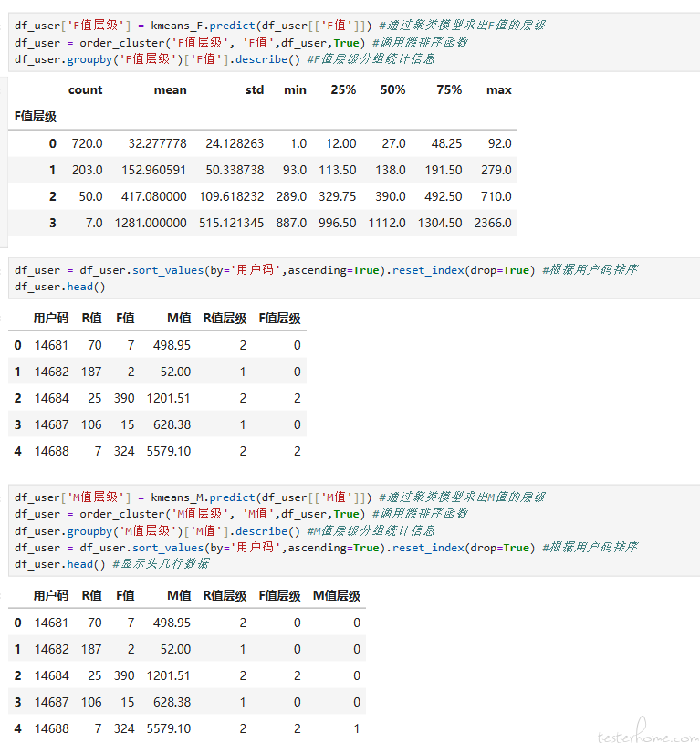Select the std column header
This screenshot has height=754, width=700.
click(x=255, y=90)
